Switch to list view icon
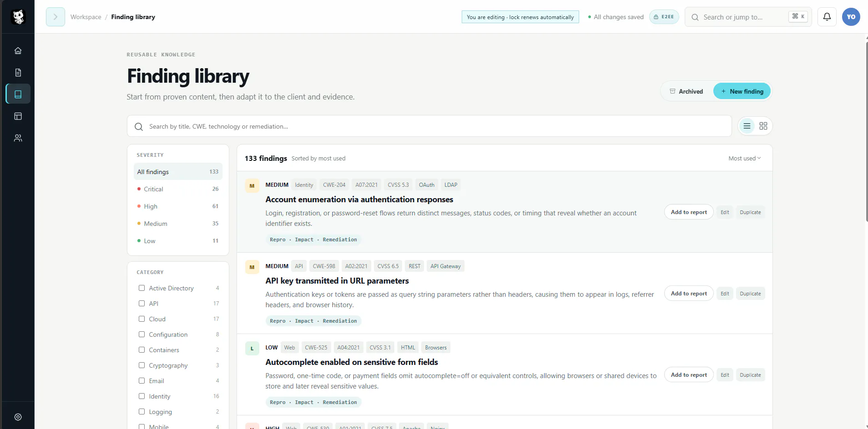 click(x=747, y=126)
